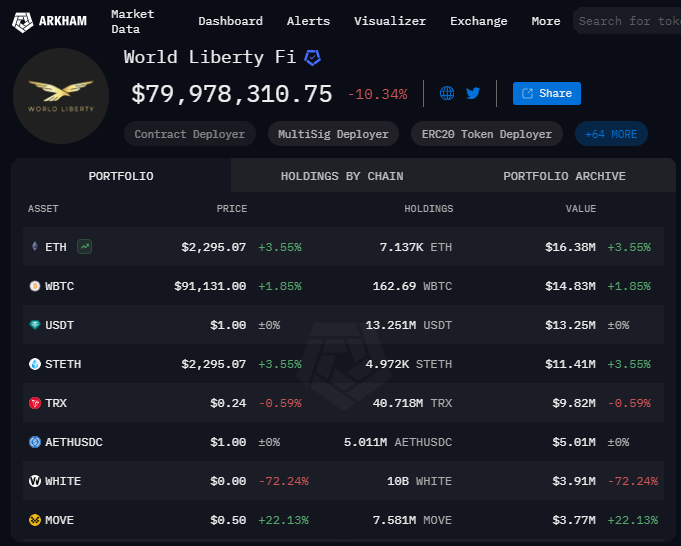Go to the Dashboard page
The width and height of the screenshot is (681, 546).
(x=230, y=21)
